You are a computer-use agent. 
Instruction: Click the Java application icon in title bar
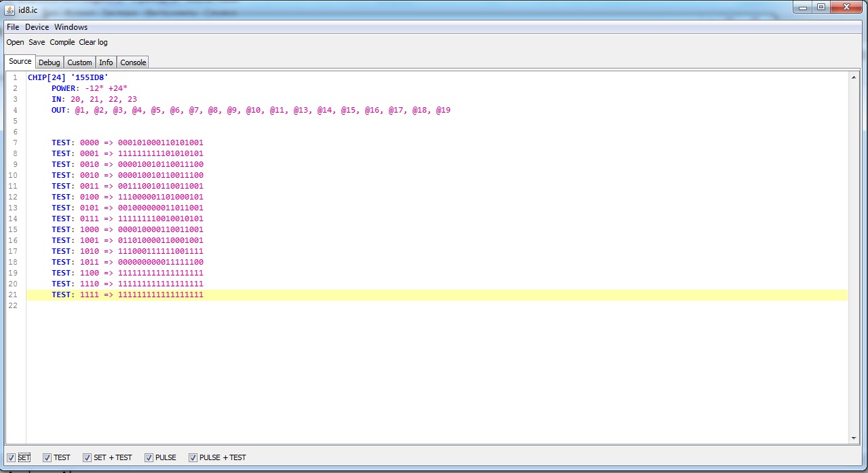point(10,8)
